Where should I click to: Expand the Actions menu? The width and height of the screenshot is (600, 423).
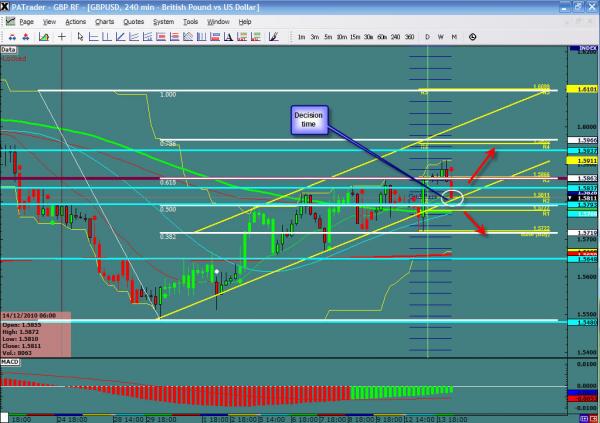77,21
